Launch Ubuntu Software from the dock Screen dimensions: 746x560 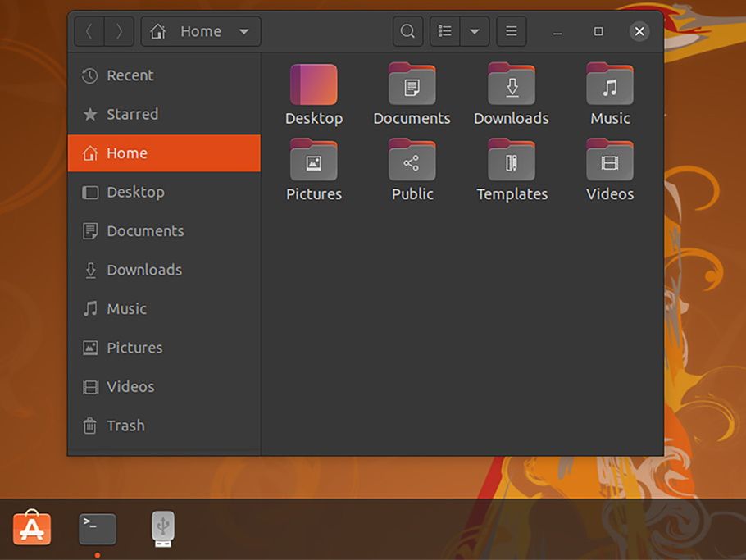(32, 529)
